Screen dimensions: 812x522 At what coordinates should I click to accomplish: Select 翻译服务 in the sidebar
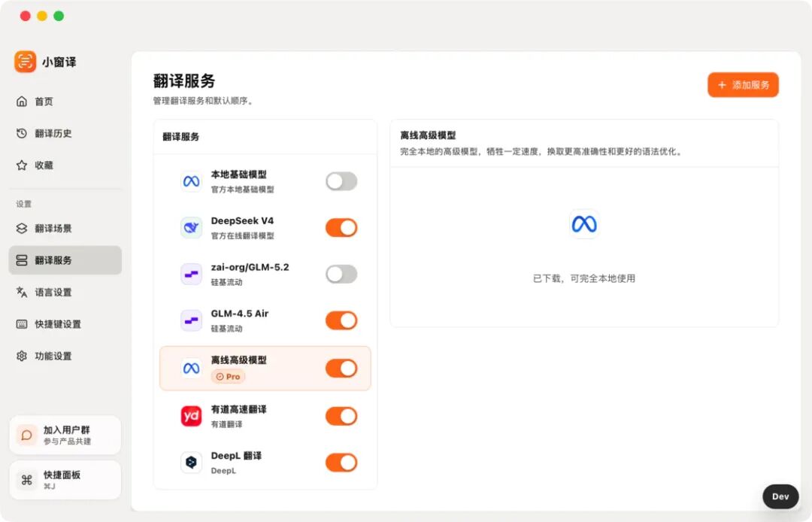(x=65, y=260)
